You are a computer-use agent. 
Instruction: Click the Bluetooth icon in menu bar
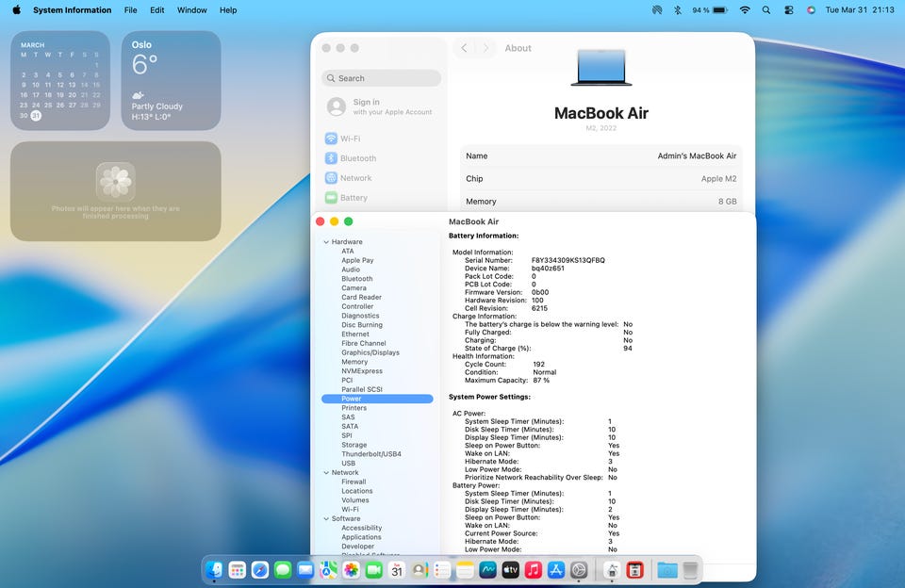tap(677, 10)
